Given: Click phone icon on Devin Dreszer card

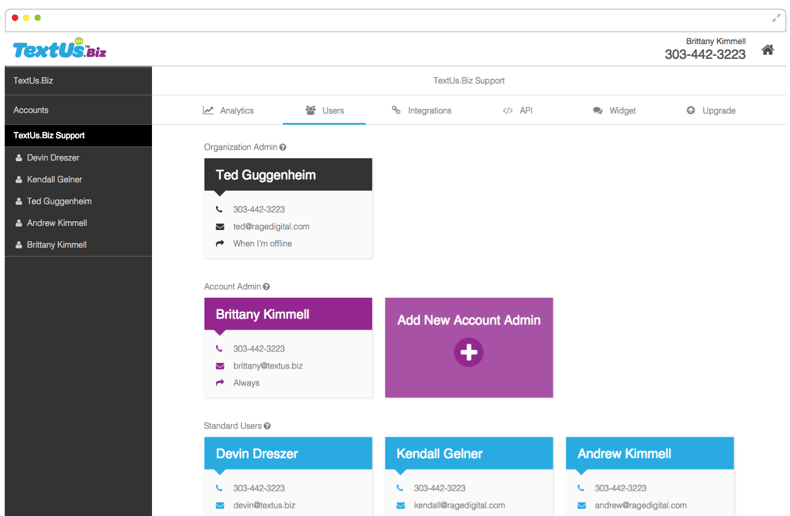Looking at the screenshot, I should pos(219,488).
